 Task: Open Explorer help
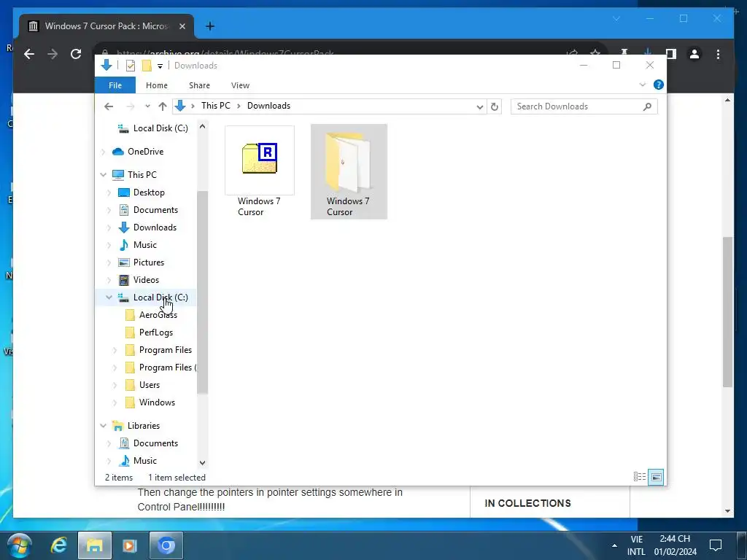659,85
